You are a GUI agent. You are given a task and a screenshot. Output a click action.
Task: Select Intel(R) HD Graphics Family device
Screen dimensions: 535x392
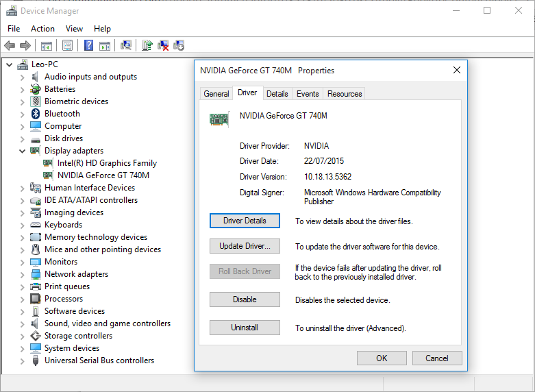107,163
